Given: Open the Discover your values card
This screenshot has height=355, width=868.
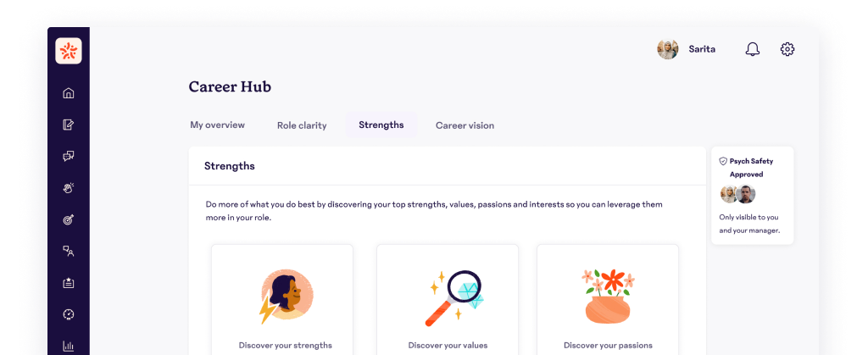Looking at the screenshot, I should (x=448, y=300).
